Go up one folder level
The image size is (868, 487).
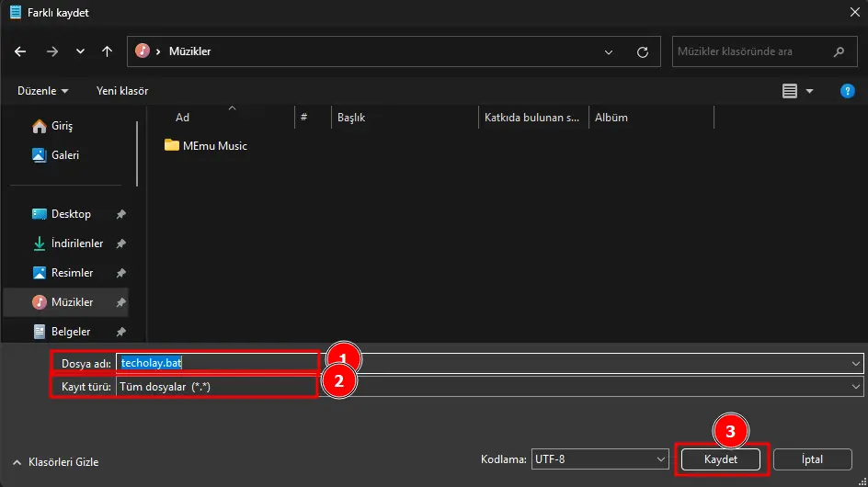pos(107,51)
